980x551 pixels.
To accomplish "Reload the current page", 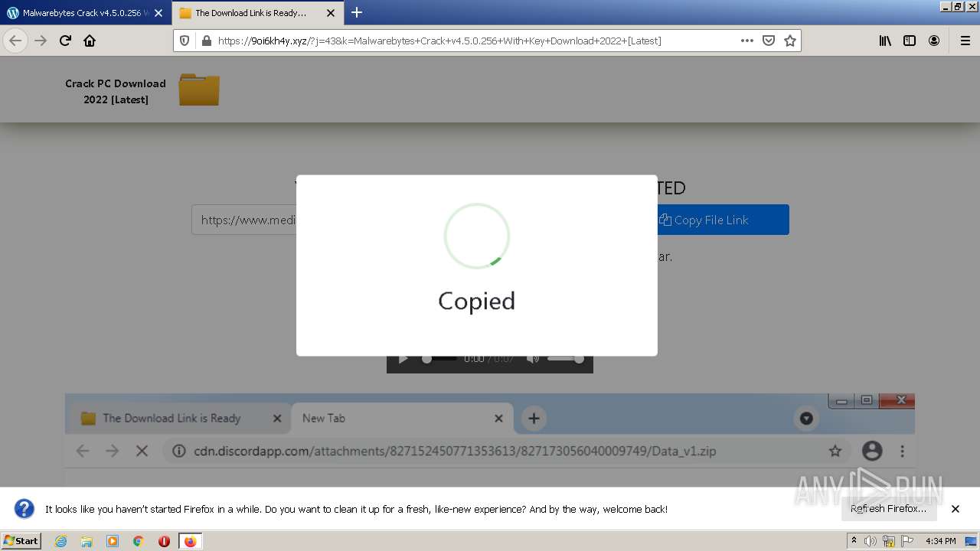I will pos(65,41).
